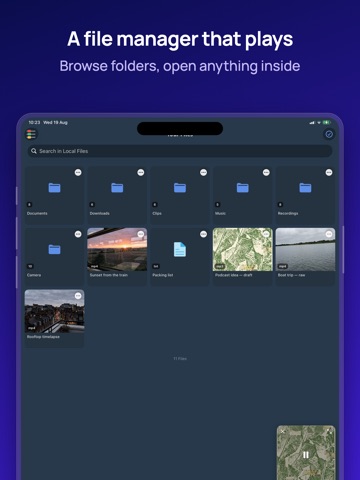This screenshot has width=360, height=480.
Task: Click the Downloads folder name
Action: (99, 213)
